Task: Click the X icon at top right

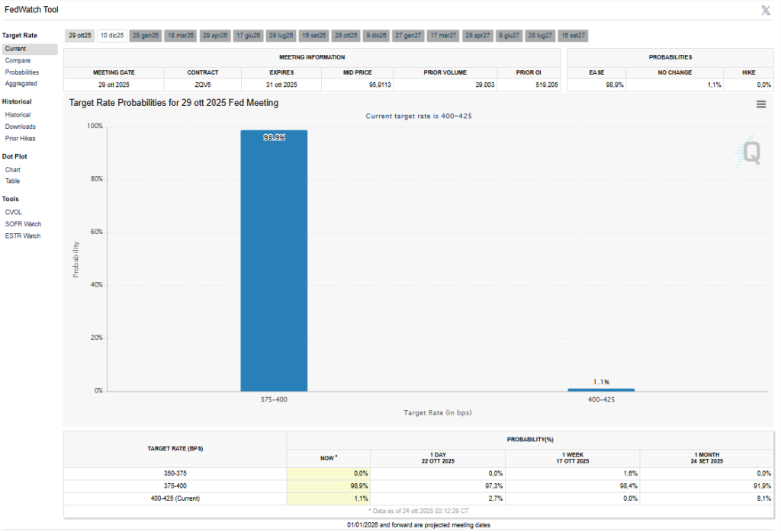Action: coord(766,10)
